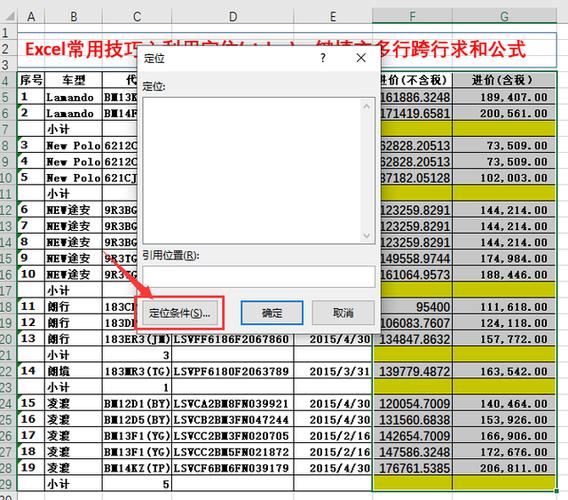
Task: Cancel the dialog via 取消 button
Action: point(343,313)
